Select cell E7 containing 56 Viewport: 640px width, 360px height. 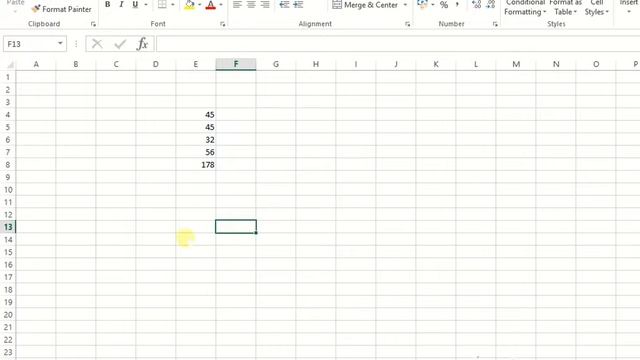(196, 152)
